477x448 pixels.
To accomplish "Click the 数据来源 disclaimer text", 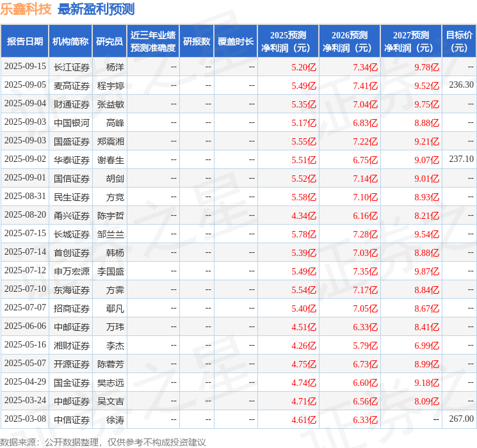I will pos(103,442).
